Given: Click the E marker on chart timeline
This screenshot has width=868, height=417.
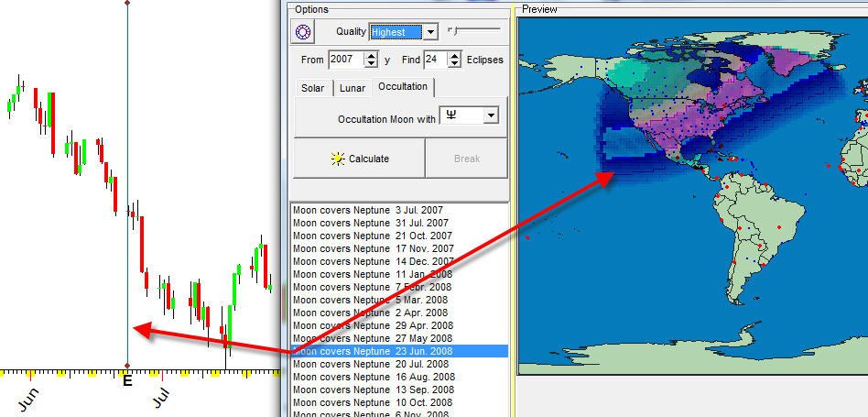Looking at the screenshot, I should (127, 379).
